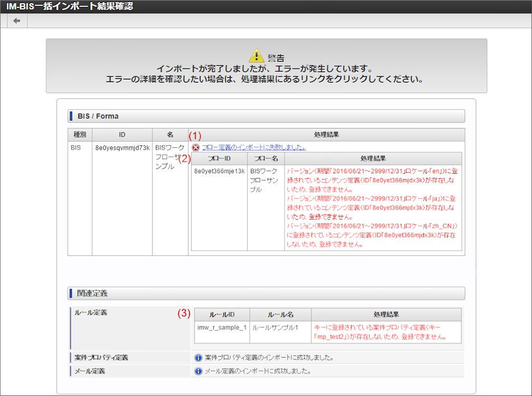Select the rule ID cell imw_r_sample_1
The image size is (532, 396).
(221, 328)
